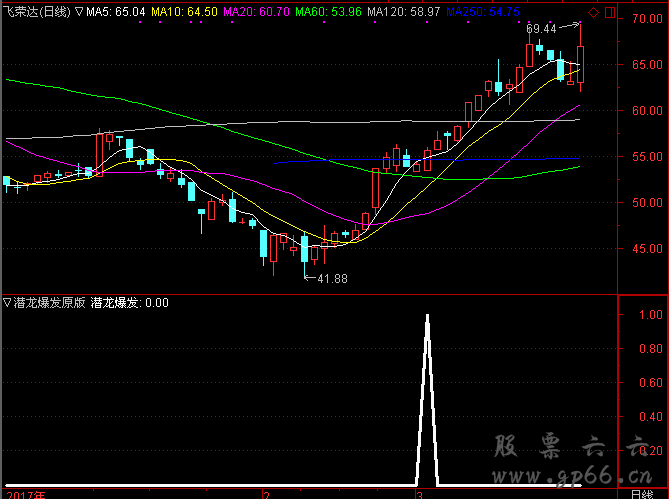
Task: Click the 1.00 indicator axis label
Action: click(x=651, y=315)
